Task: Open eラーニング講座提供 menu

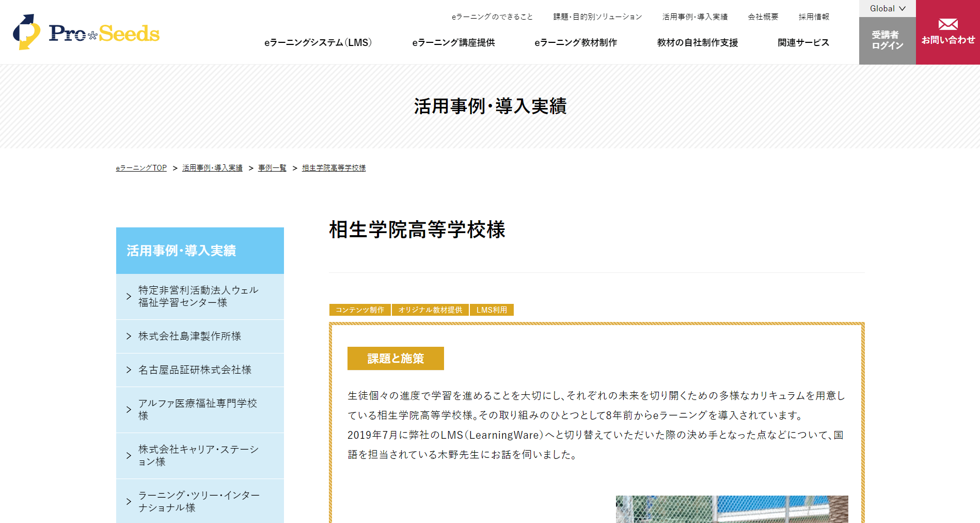Action: click(453, 42)
